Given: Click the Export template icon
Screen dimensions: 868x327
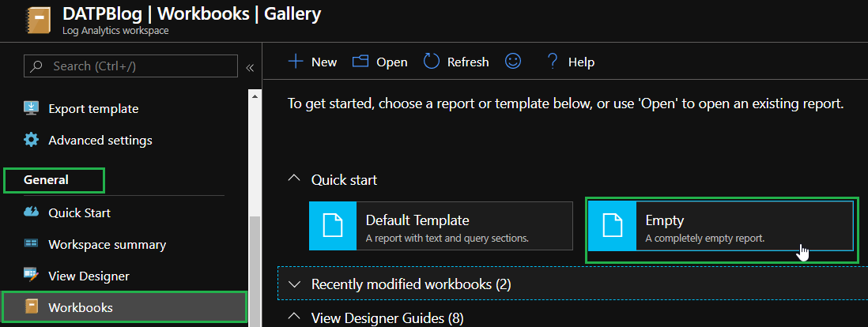Looking at the screenshot, I should coord(32,109).
